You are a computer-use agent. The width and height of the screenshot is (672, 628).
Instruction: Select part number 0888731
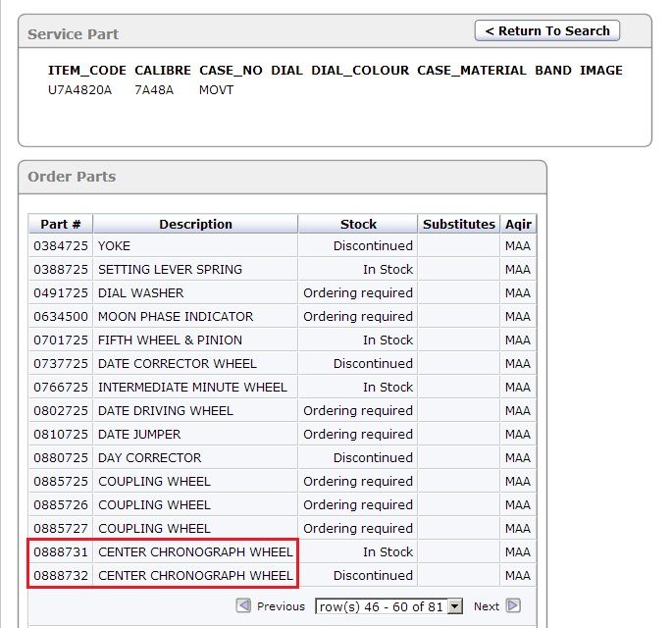tap(60, 552)
